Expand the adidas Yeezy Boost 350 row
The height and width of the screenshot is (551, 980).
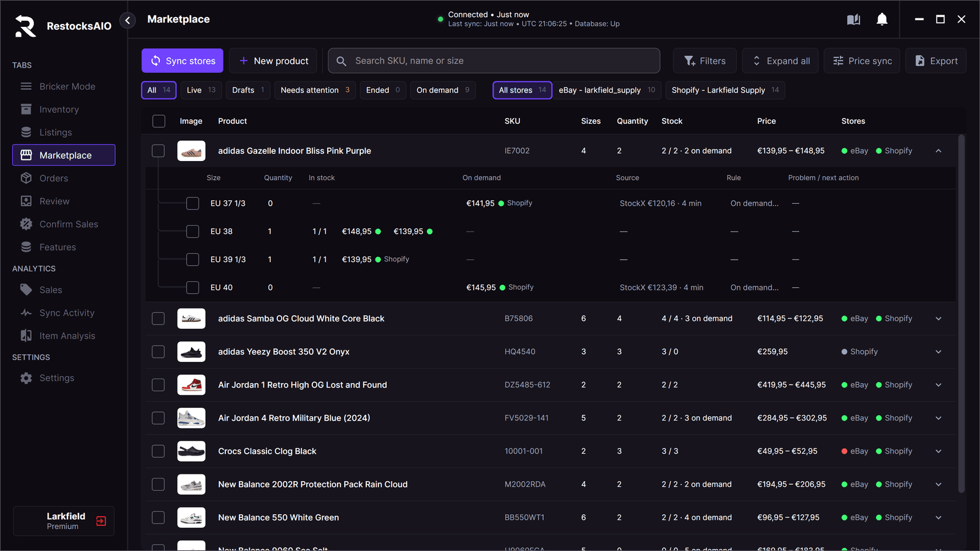tap(938, 351)
